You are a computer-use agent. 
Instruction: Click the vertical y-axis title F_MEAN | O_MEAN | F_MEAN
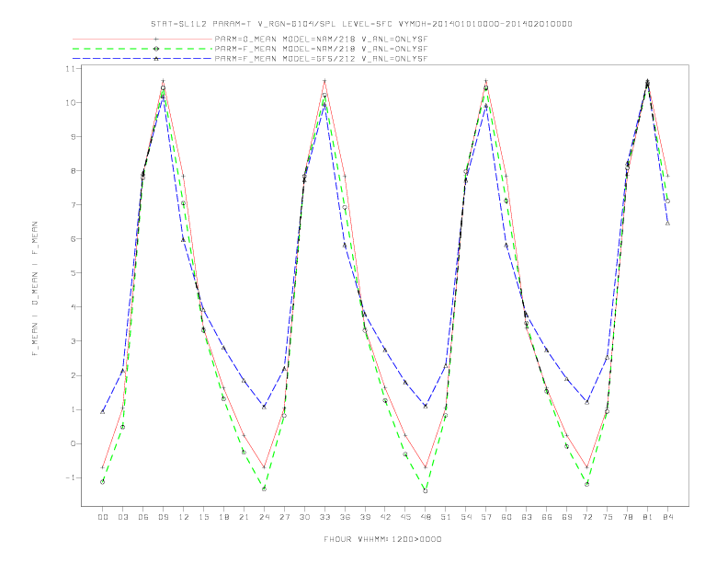(35, 289)
